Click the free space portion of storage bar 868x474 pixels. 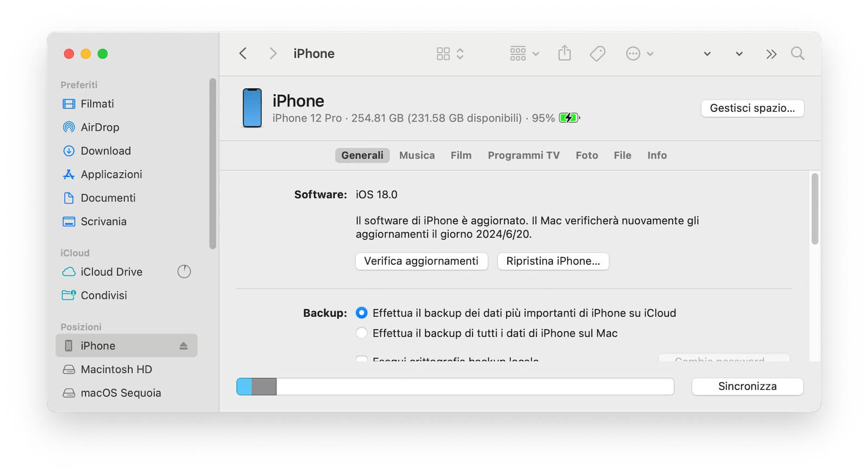coord(475,387)
